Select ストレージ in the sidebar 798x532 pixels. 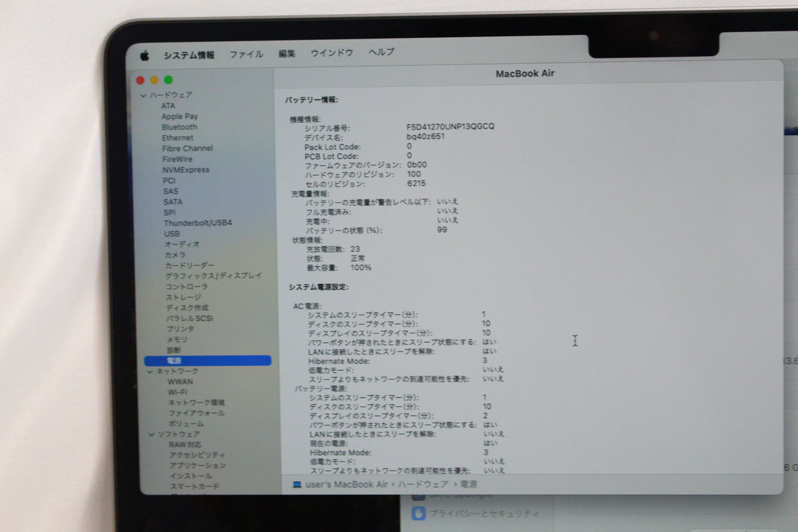183,297
